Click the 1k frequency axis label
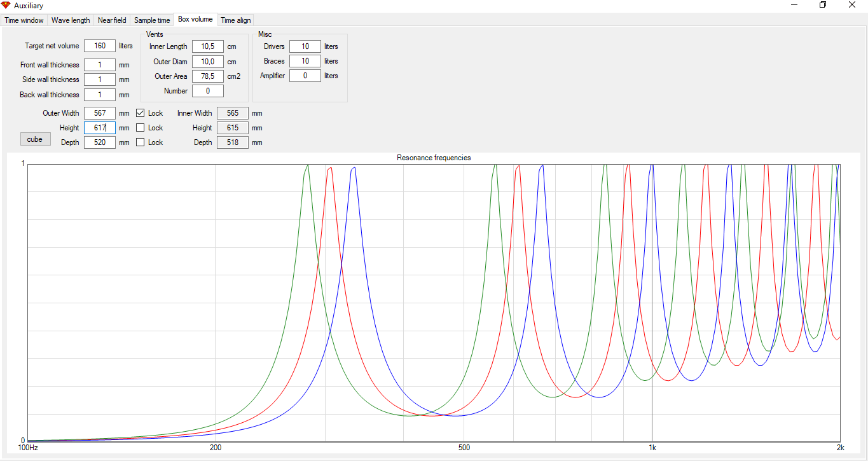 coord(652,448)
